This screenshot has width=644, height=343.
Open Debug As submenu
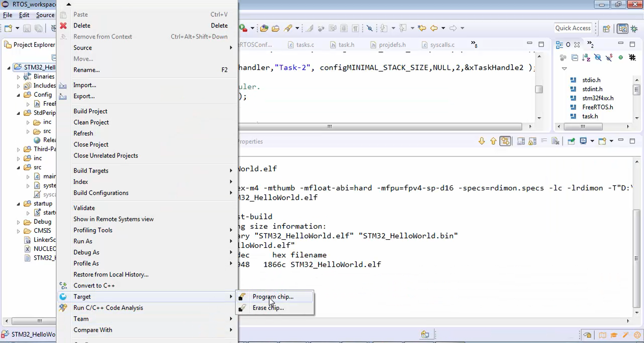(147, 252)
